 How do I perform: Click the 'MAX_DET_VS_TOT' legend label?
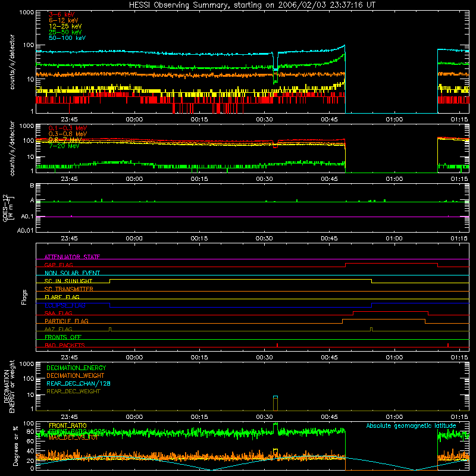tap(73, 437)
